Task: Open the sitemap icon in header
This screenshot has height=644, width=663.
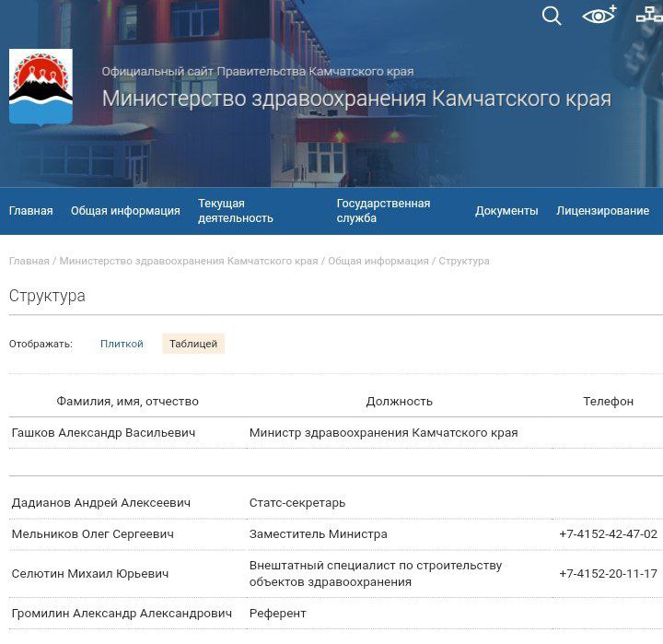Action: 648,16
